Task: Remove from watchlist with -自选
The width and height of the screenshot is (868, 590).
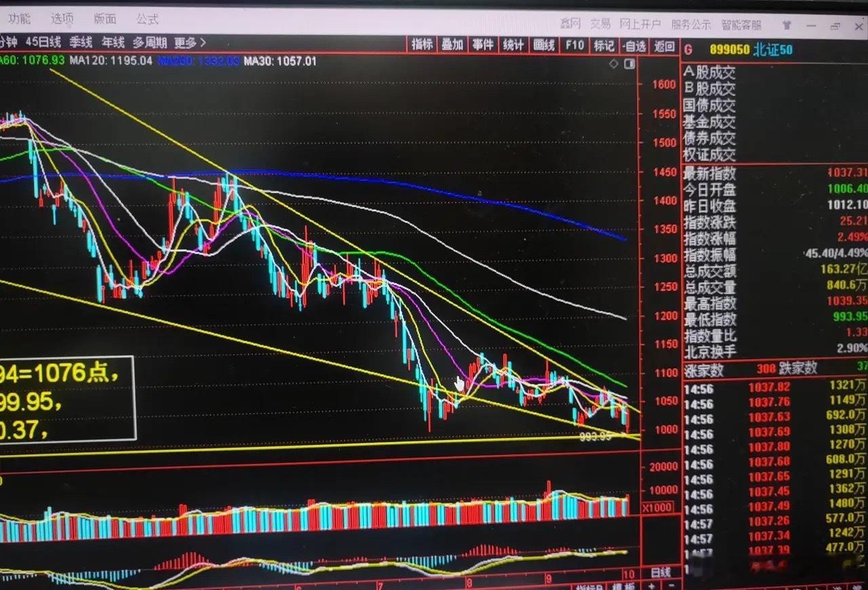Action: click(634, 46)
